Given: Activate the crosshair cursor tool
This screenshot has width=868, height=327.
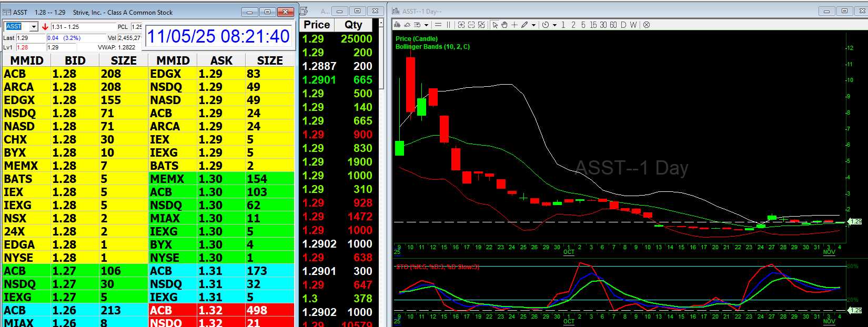Looking at the screenshot, I should coord(514,25).
